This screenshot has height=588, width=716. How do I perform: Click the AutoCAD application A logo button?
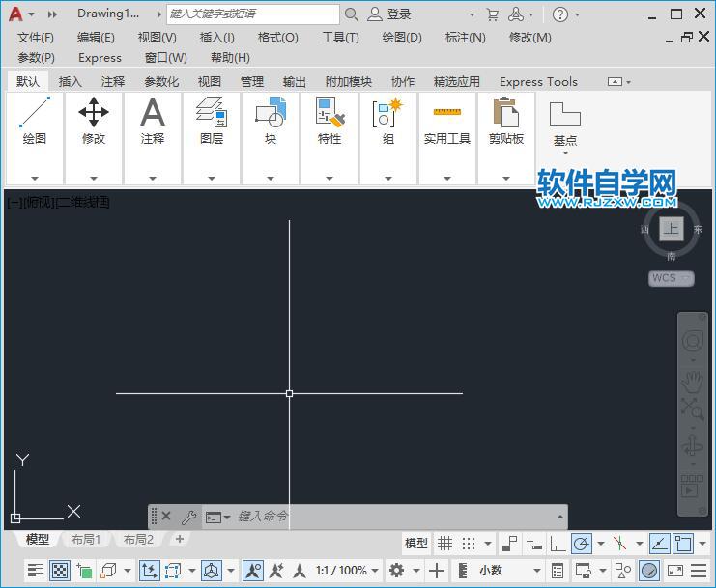[x=15, y=14]
